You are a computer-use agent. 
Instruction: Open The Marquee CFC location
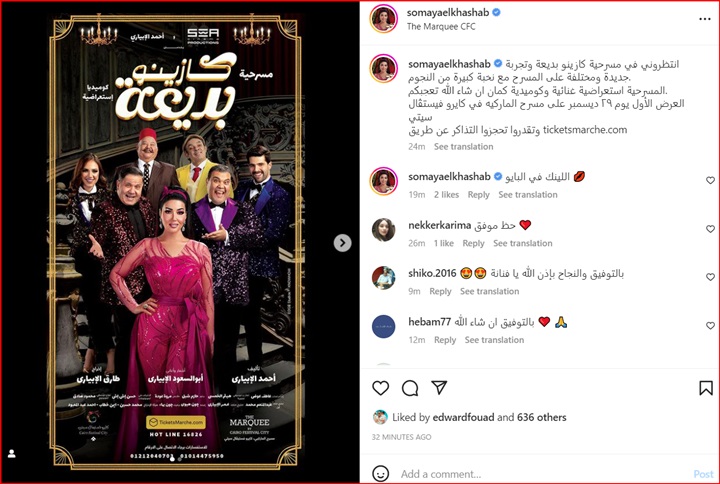click(441, 27)
